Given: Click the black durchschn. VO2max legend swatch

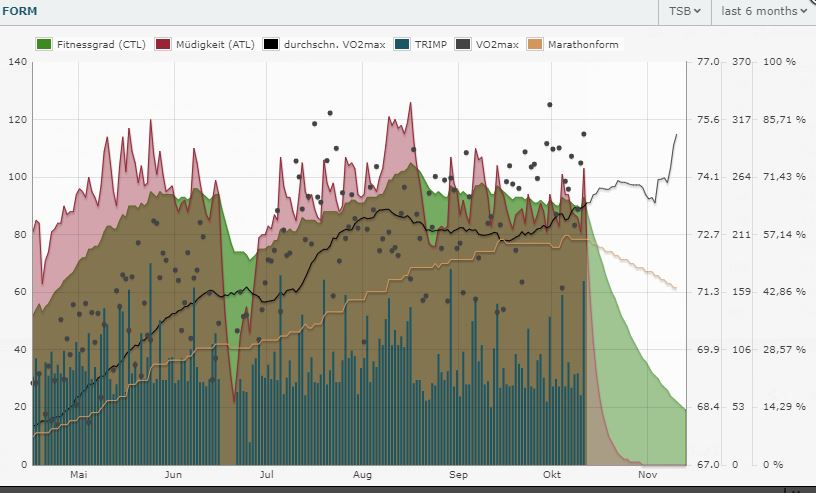Looking at the screenshot, I should (x=271, y=45).
